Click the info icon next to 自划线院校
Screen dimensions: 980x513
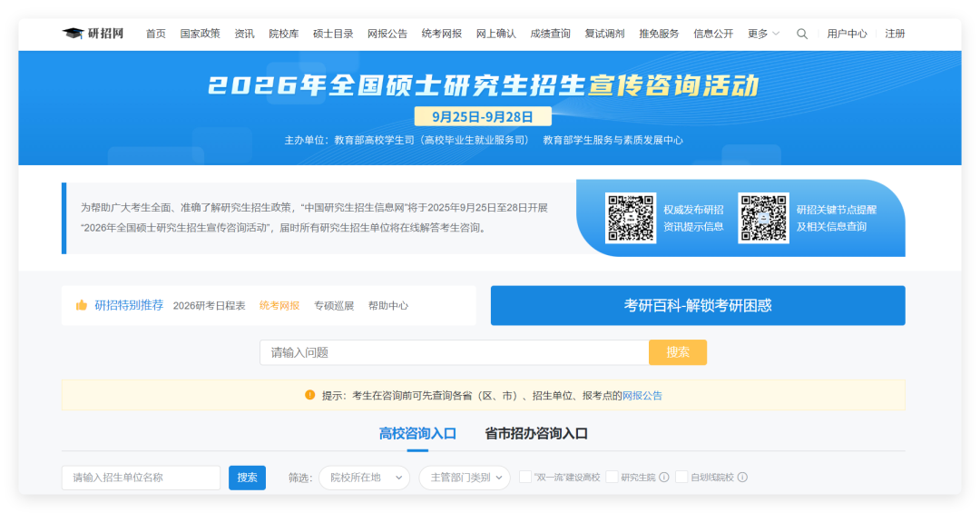pos(742,478)
